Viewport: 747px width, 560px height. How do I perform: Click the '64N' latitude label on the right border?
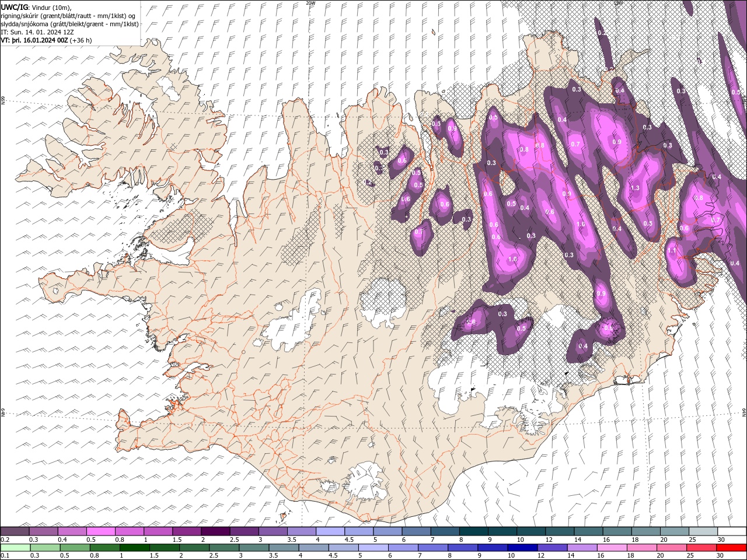744,412
